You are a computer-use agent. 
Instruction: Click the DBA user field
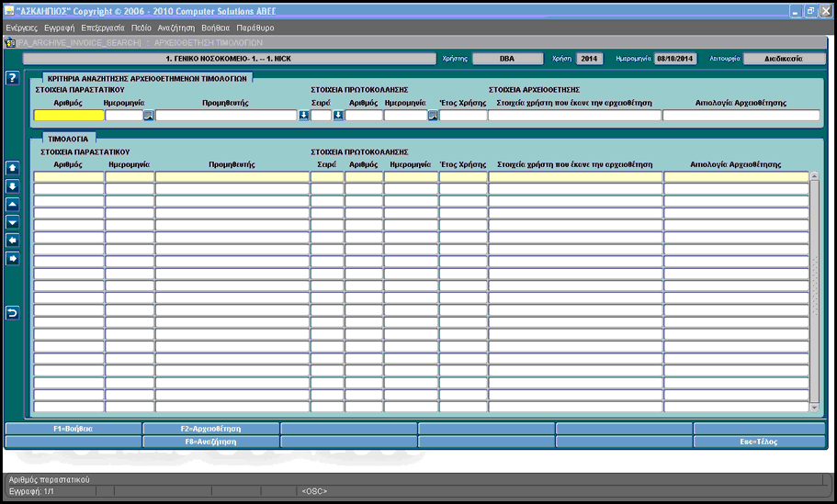coord(507,59)
